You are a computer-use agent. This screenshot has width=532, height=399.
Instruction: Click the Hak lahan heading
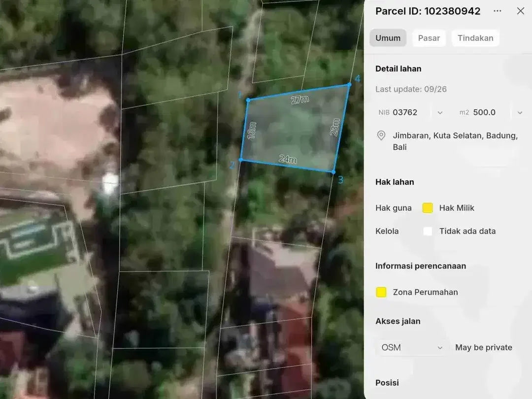pos(395,182)
